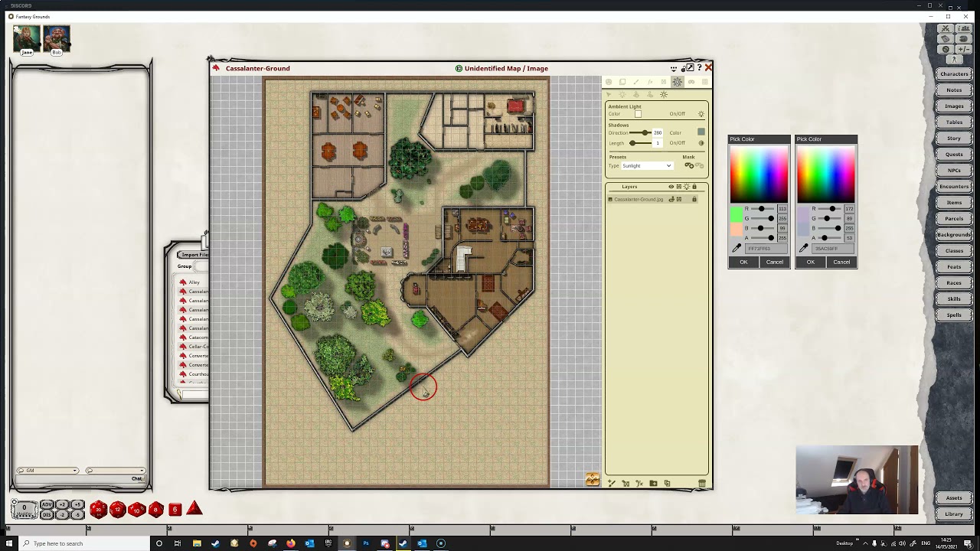The width and height of the screenshot is (980, 551).
Task: Toggle the Layers header lock icon
Action: click(x=694, y=187)
